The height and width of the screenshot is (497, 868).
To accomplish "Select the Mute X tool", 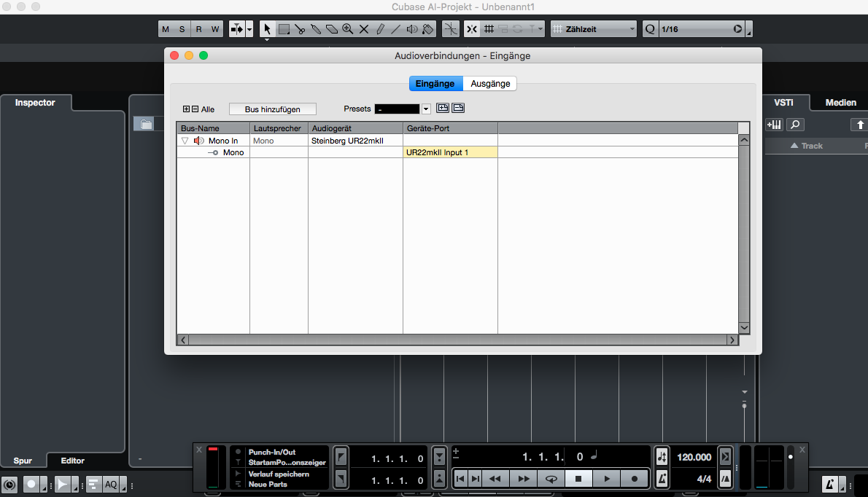I will 364,28.
